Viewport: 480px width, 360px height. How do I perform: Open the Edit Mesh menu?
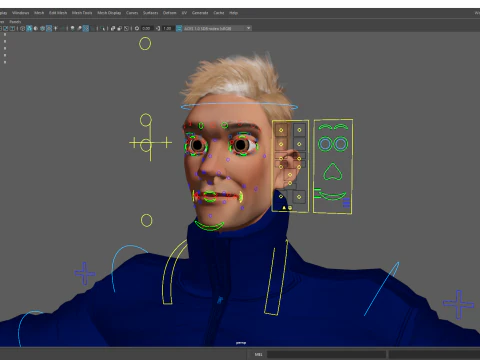pyautogui.click(x=58, y=13)
